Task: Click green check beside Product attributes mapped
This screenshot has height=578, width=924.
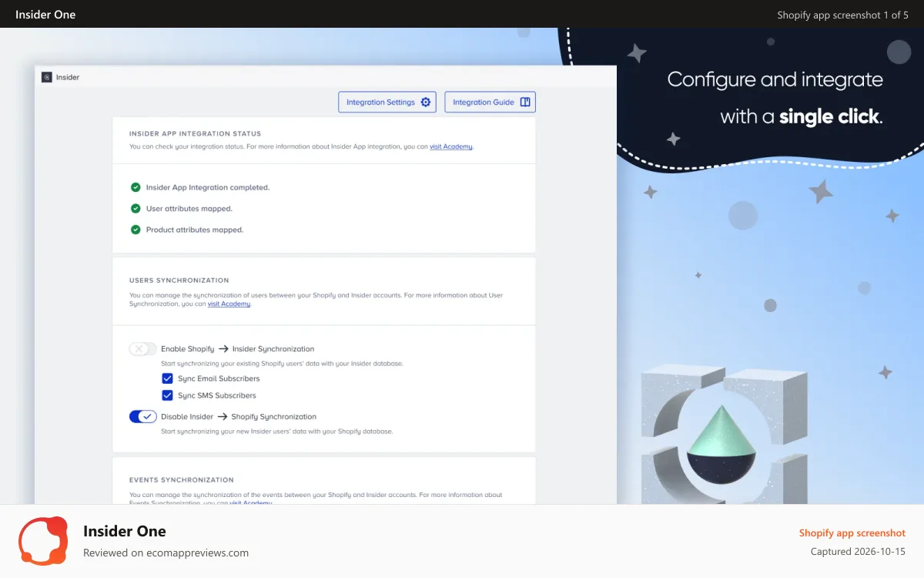Action: point(136,230)
